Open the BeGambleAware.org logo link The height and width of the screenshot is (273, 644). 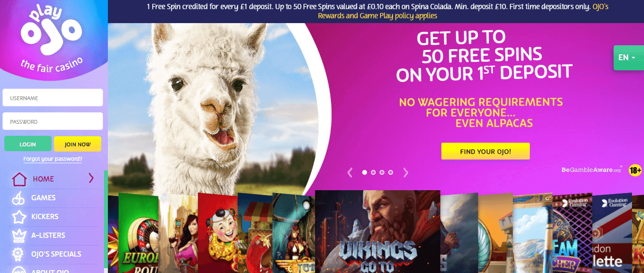coord(591,169)
